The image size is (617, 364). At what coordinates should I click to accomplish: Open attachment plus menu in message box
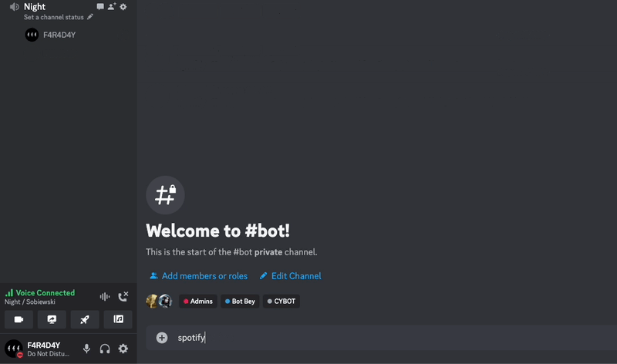click(x=162, y=338)
